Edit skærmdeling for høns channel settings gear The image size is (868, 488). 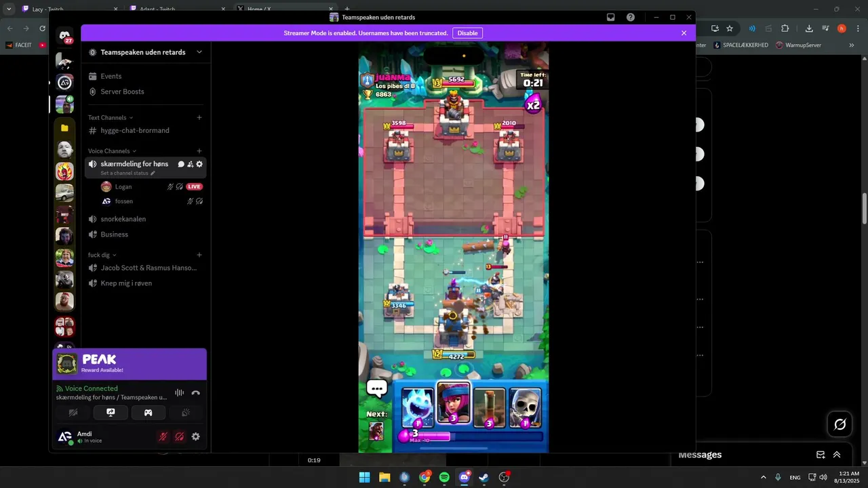pyautogui.click(x=199, y=164)
